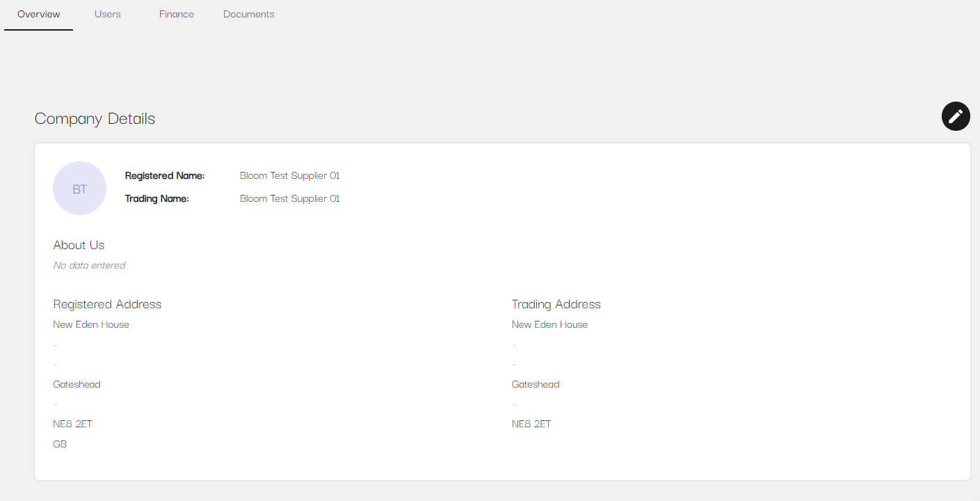Click Gateshead under Registered Address

(x=77, y=384)
